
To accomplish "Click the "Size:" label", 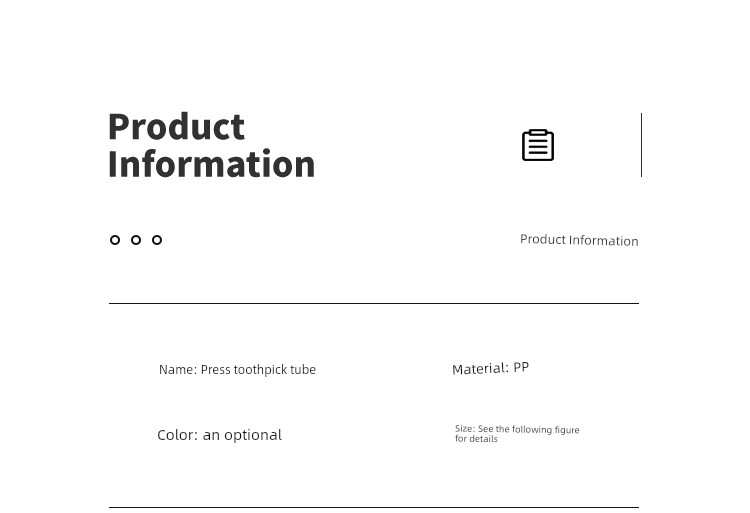I will 465,429.
